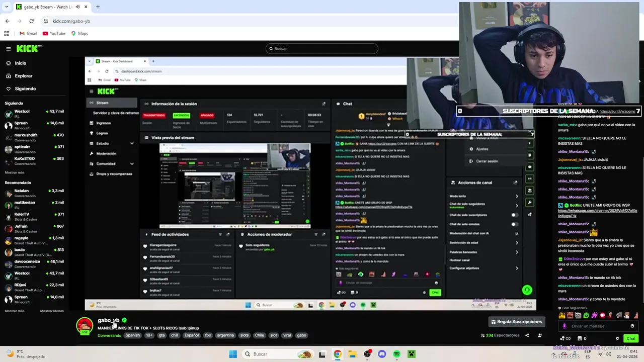Open YouTube bookmark
644x362 pixels.
click(54, 34)
